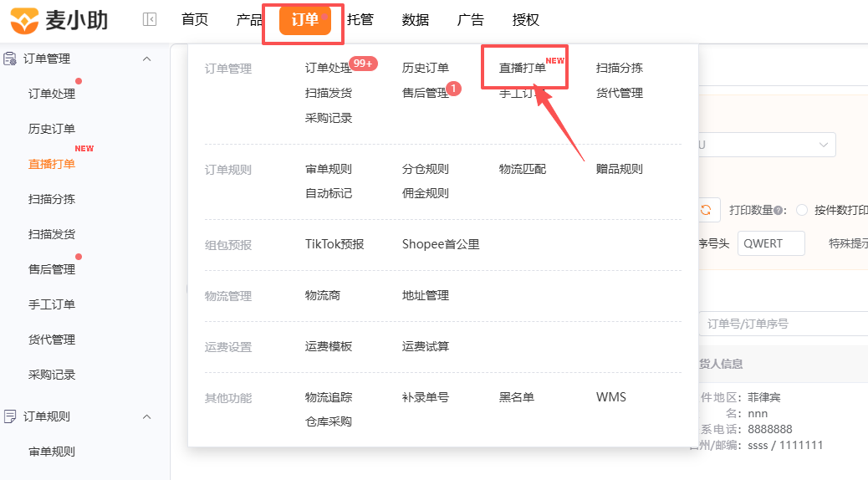Image resolution: width=868 pixels, height=480 pixels.
Task: Choose 扫描分拣 in the dropdown panel
Action: (620, 68)
